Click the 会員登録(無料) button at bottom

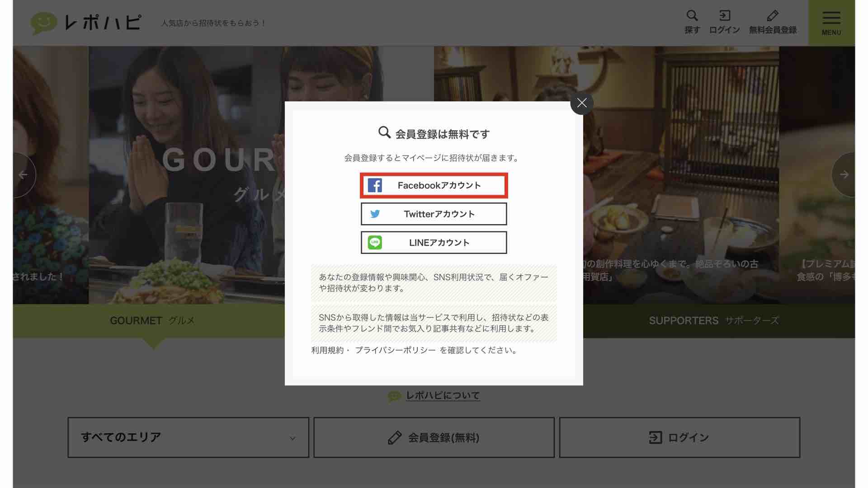point(434,437)
